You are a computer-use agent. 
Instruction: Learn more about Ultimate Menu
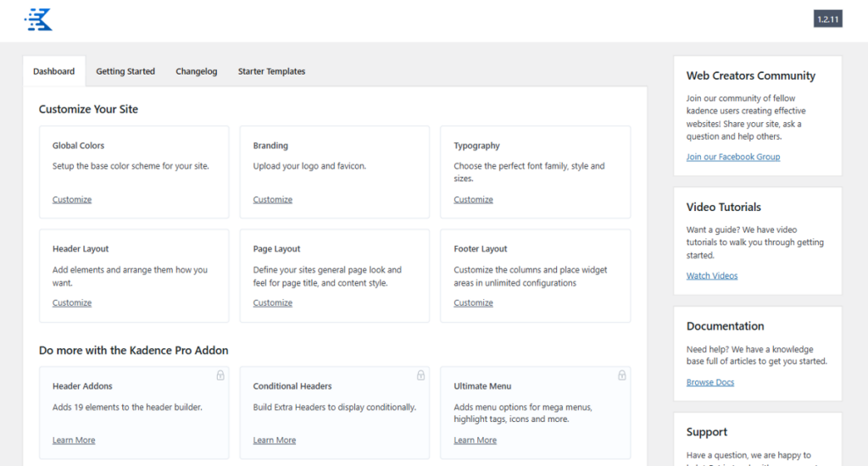475,440
